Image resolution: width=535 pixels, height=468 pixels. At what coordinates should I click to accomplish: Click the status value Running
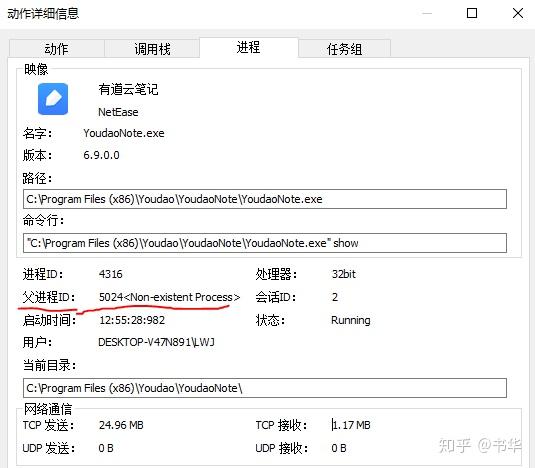point(351,320)
